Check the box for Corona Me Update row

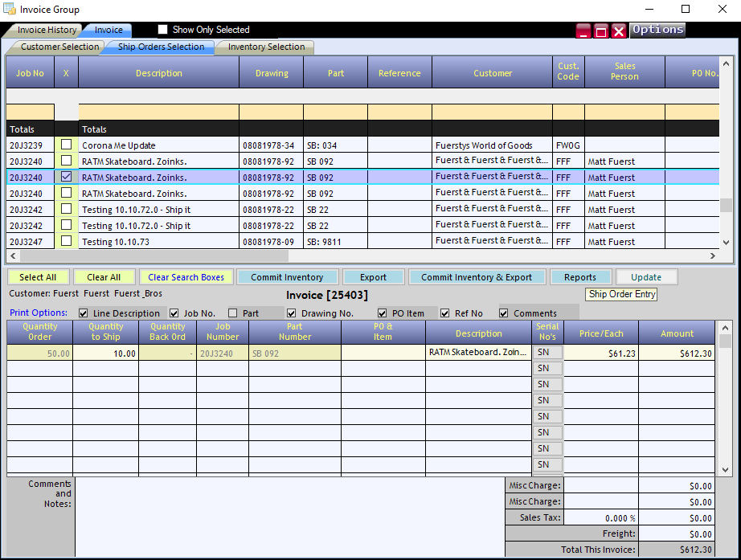coord(66,145)
